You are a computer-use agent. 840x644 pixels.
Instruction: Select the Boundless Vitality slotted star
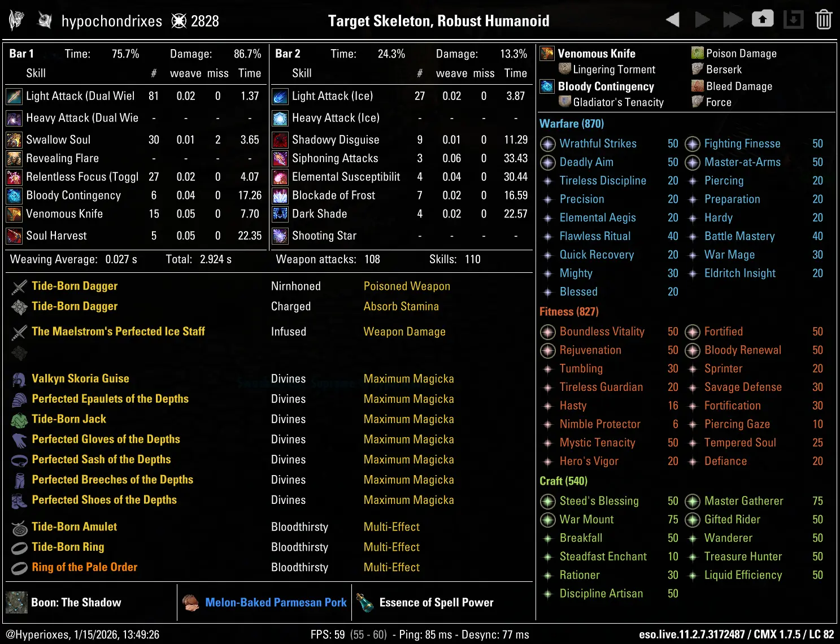pyautogui.click(x=547, y=332)
